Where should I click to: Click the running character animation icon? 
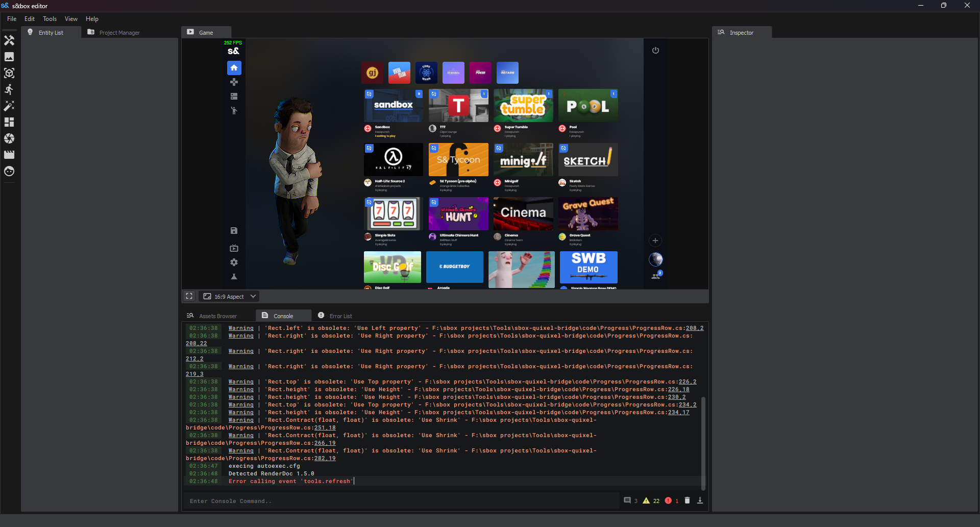click(9, 89)
